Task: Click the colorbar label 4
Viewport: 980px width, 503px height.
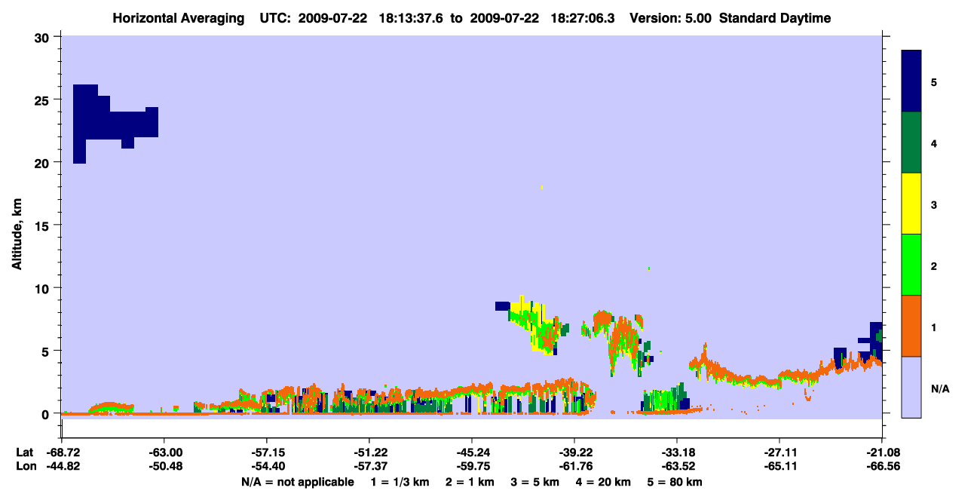Action: point(934,143)
